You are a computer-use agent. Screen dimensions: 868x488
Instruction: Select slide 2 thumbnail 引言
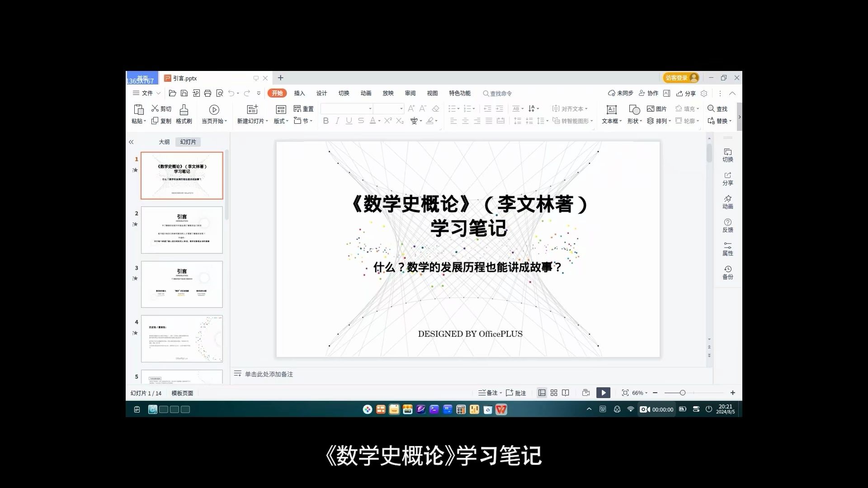[x=182, y=230]
